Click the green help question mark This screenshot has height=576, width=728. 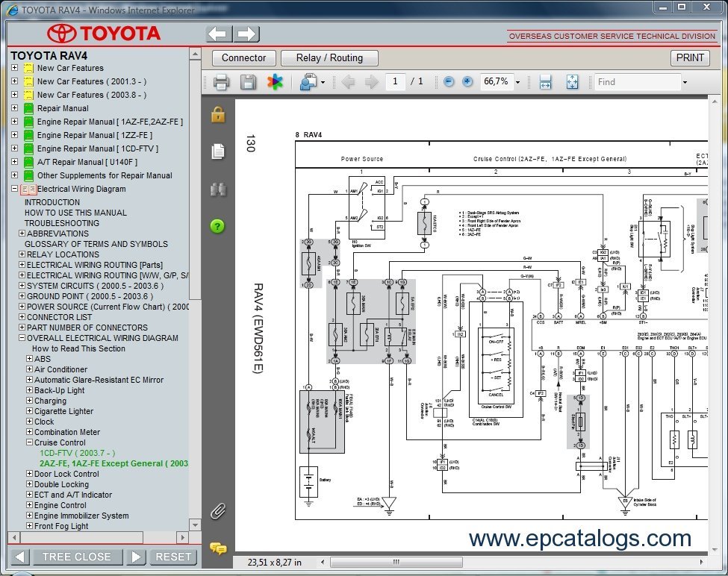coord(217,226)
